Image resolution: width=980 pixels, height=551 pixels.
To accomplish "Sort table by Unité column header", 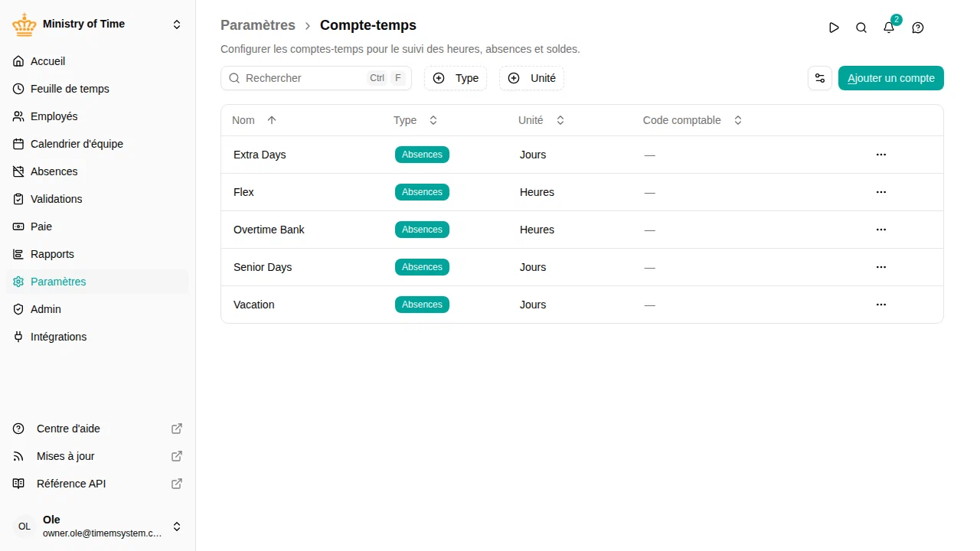I will click(x=541, y=120).
